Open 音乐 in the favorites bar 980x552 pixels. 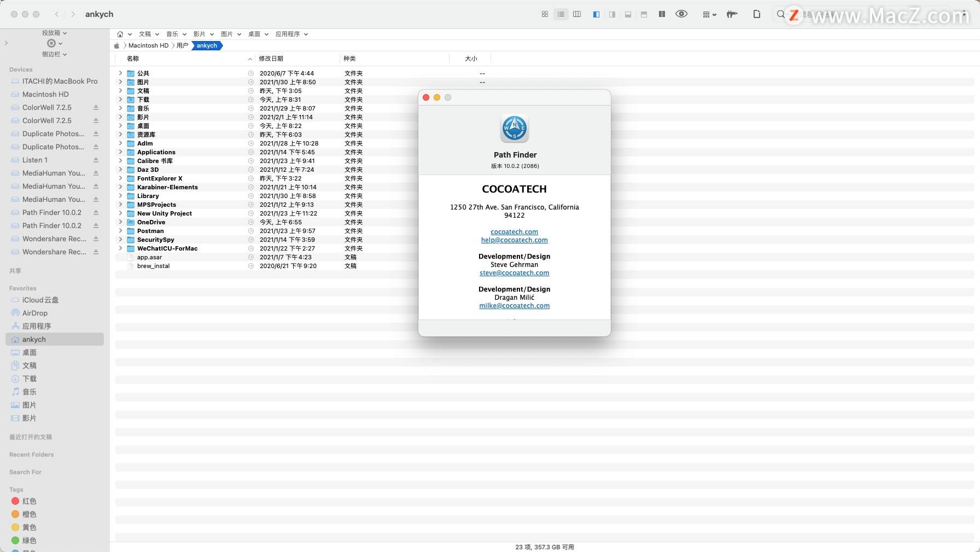[172, 34]
